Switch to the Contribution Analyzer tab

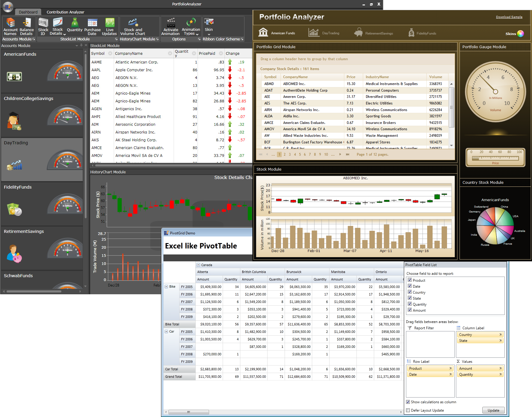(x=65, y=12)
